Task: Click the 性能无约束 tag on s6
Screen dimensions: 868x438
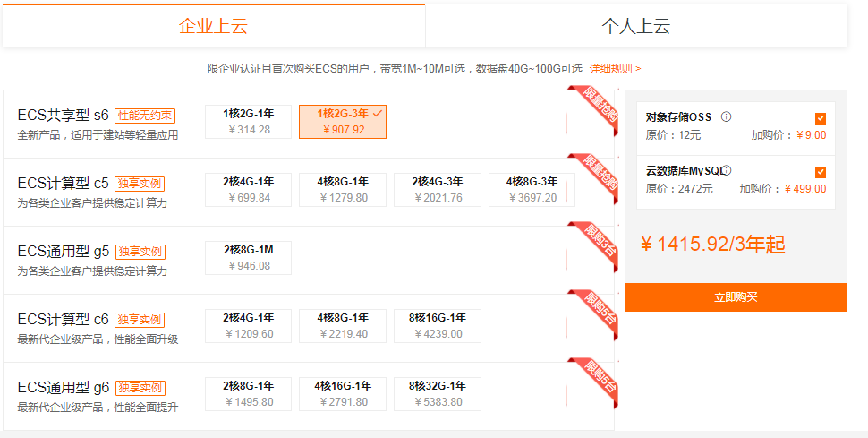Action: (x=145, y=116)
